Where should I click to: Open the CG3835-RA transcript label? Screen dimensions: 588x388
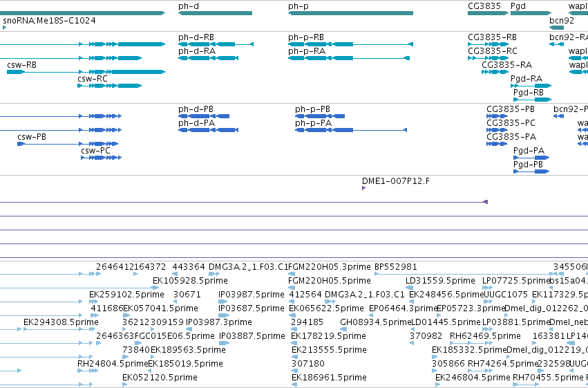[x=506, y=65]
